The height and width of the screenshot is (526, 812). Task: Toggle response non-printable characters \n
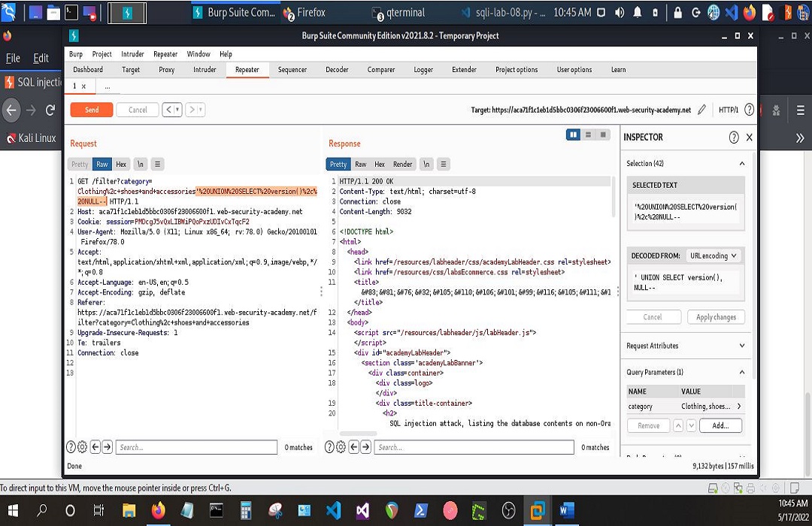(426, 164)
